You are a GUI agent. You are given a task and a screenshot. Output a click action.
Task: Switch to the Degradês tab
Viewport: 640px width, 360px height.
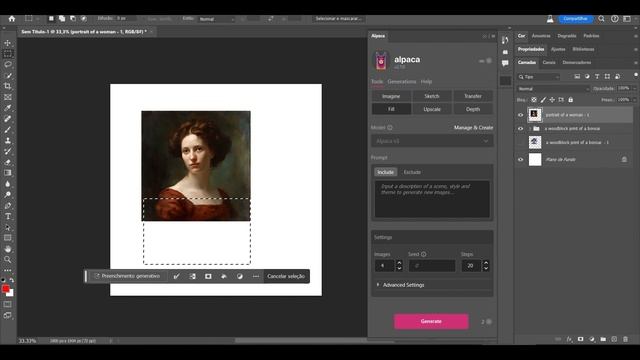tap(567, 36)
